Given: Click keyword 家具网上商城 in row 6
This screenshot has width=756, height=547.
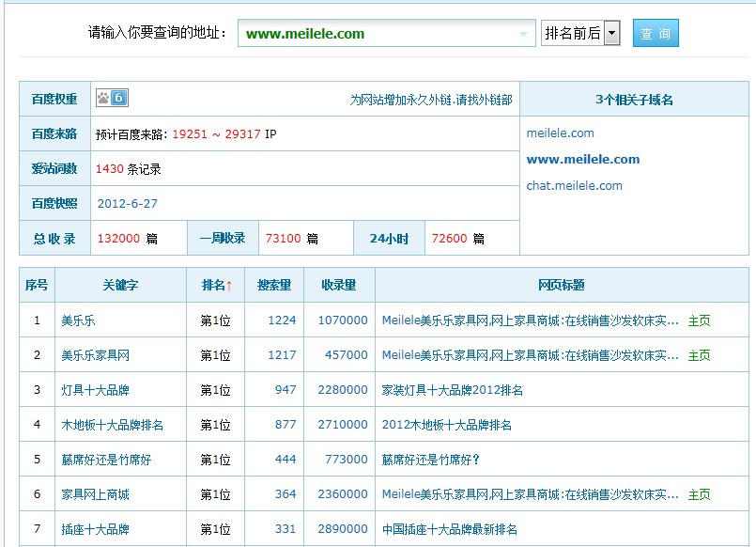Looking at the screenshot, I should coord(95,494).
